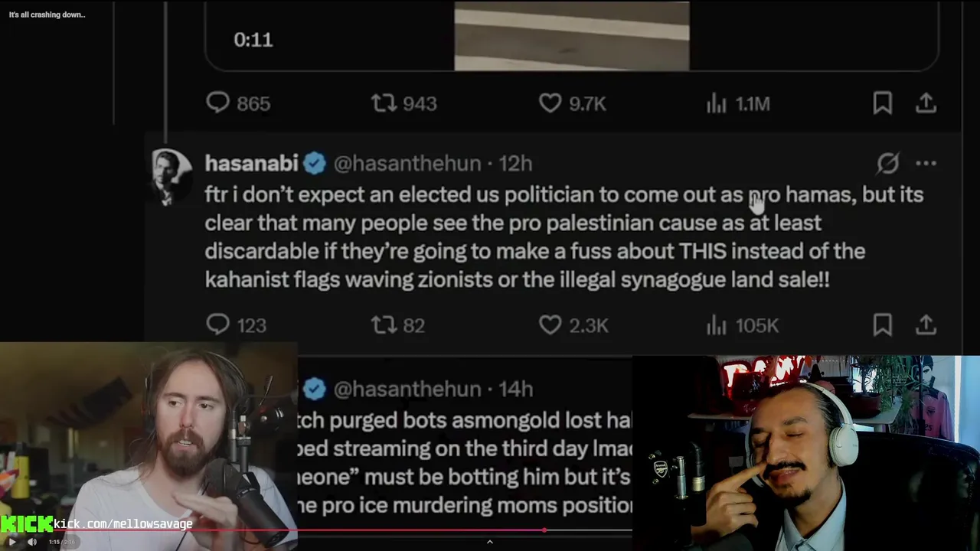Open view analytics showing 1.1M

716,103
